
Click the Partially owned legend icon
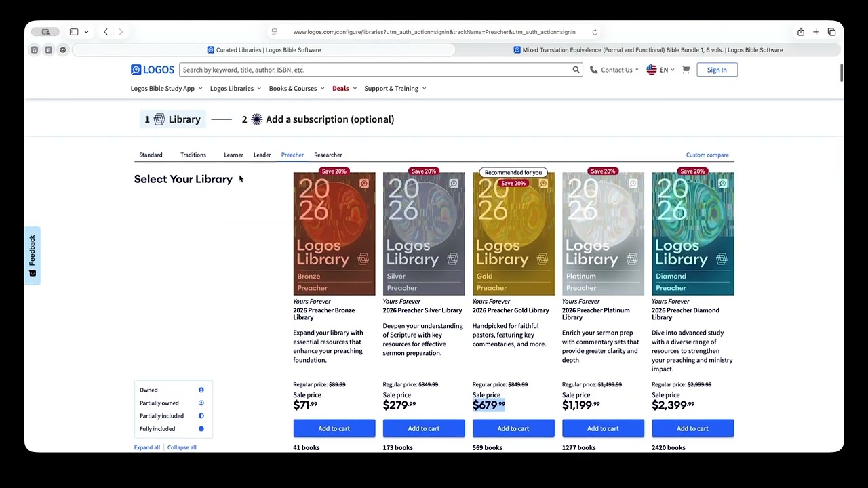click(x=201, y=403)
